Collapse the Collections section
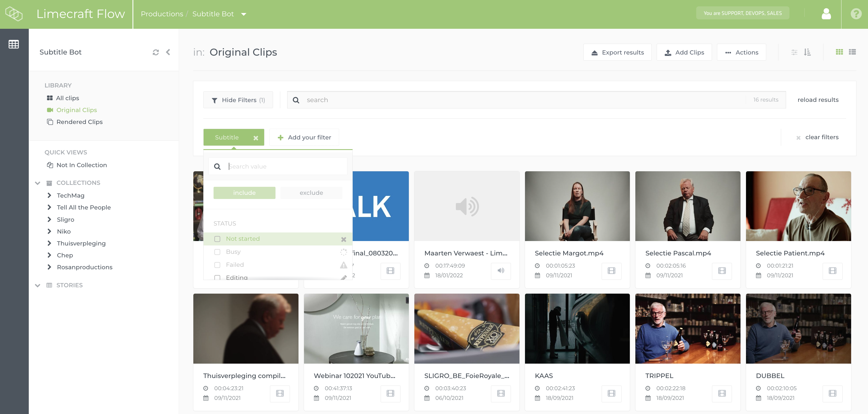Screen dimensions: 868x414 [38, 183]
